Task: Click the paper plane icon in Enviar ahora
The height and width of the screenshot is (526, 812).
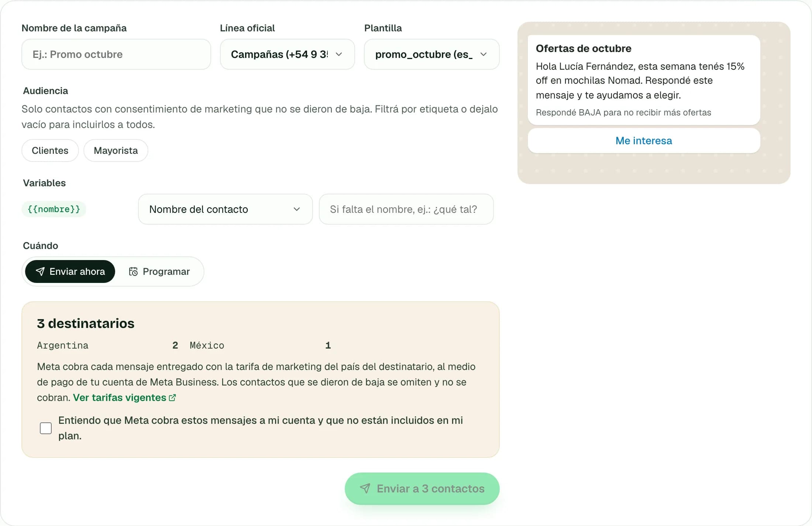Action: point(40,271)
